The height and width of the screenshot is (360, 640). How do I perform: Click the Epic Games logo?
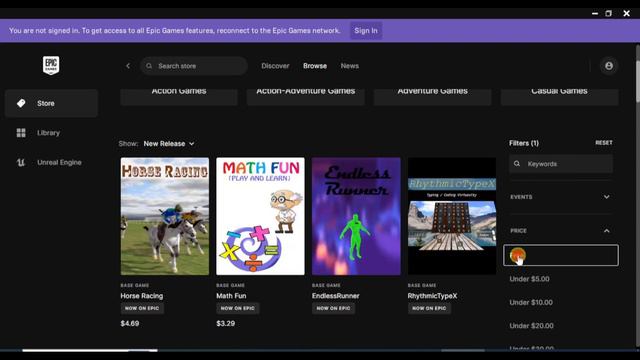point(51,65)
